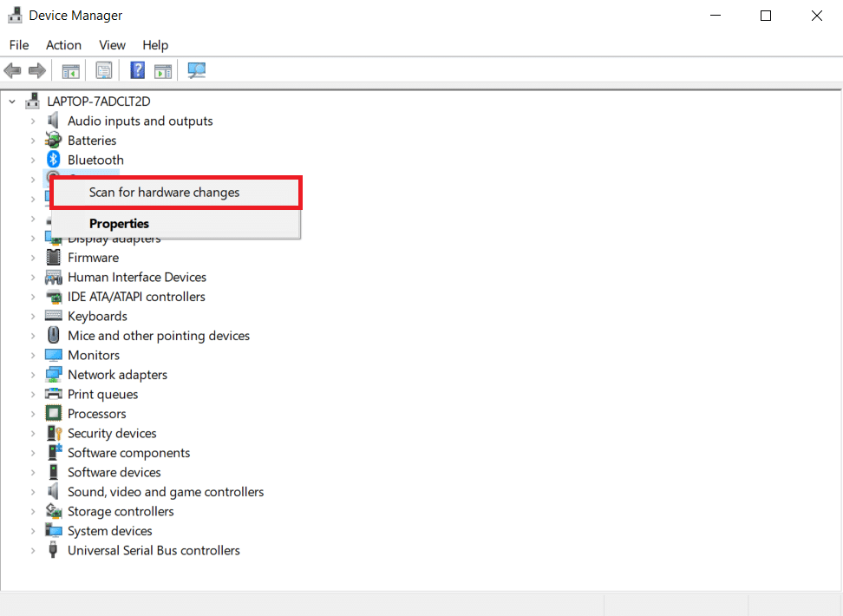Click the Back arrow toolbar icon

click(12, 70)
